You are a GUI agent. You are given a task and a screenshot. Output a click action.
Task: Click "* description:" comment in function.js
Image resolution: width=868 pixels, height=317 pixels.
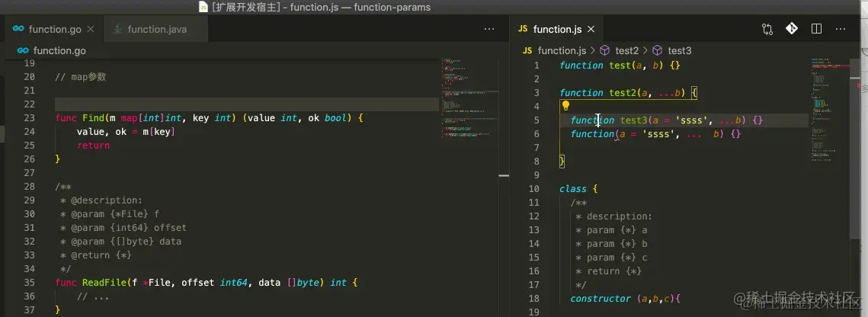pyautogui.click(x=614, y=216)
